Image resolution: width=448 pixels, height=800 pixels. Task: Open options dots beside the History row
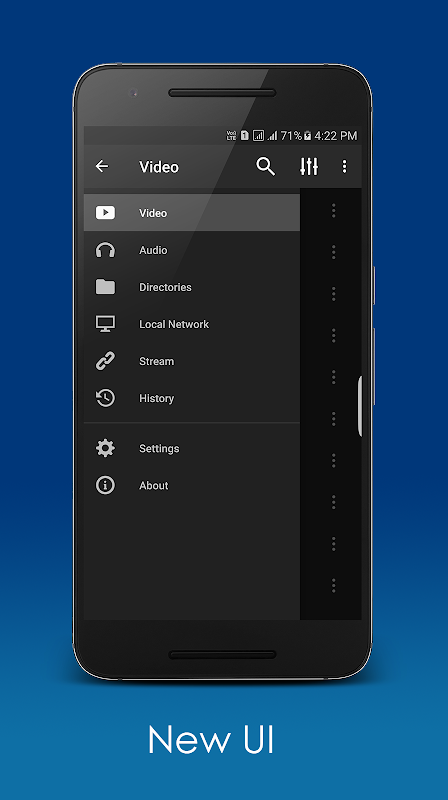334,419
